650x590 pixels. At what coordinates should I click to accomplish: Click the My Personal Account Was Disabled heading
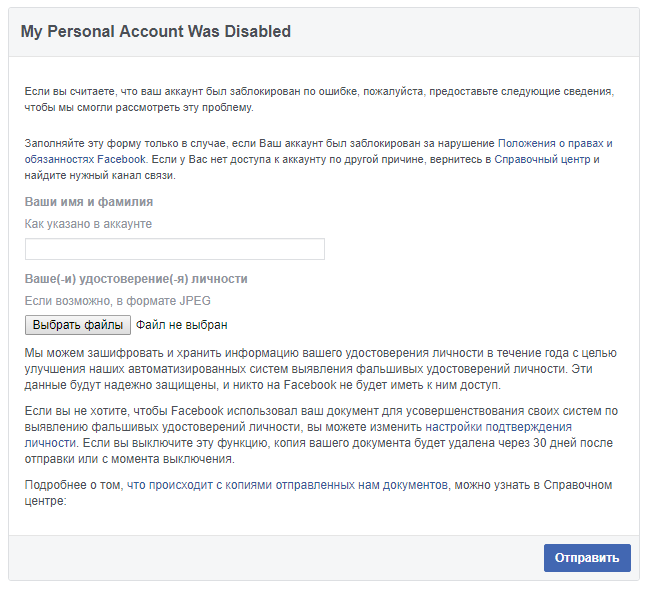point(156,32)
